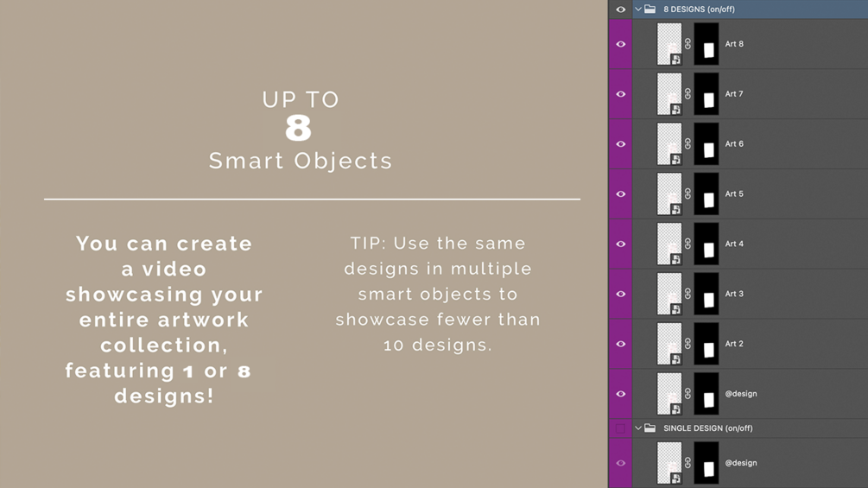Select the Art 8 layer mask thumbnail
This screenshot has height=488, width=868.
coord(706,44)
